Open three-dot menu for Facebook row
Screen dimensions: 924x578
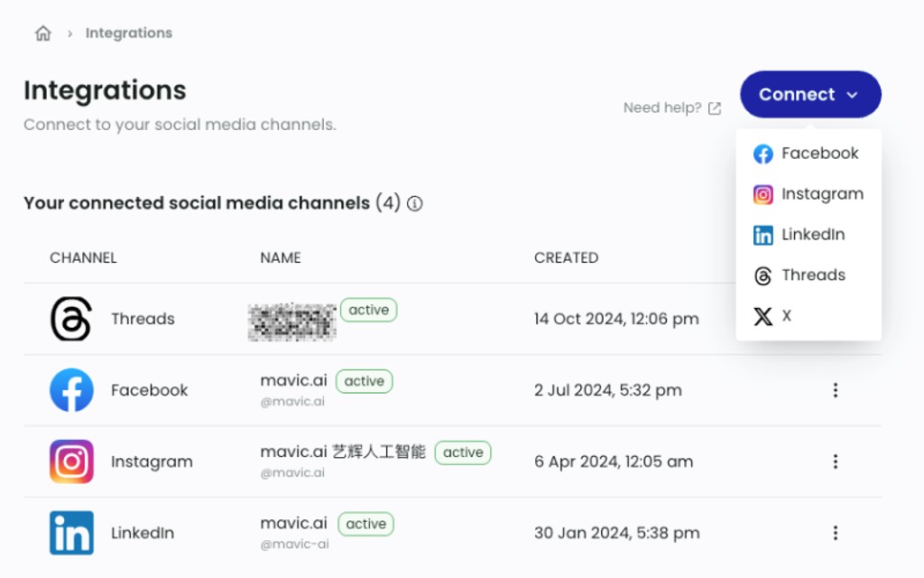(836, 390)
